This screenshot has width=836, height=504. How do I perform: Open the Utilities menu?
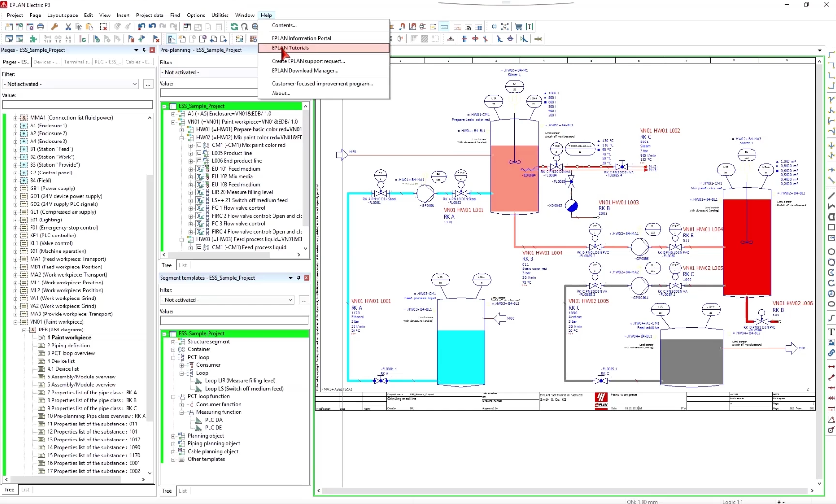point(220,15)
